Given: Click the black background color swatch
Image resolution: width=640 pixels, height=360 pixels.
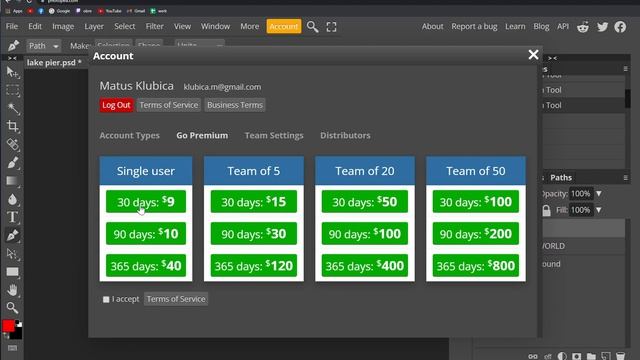Looking at the screenshot, I should pos(17,333).
